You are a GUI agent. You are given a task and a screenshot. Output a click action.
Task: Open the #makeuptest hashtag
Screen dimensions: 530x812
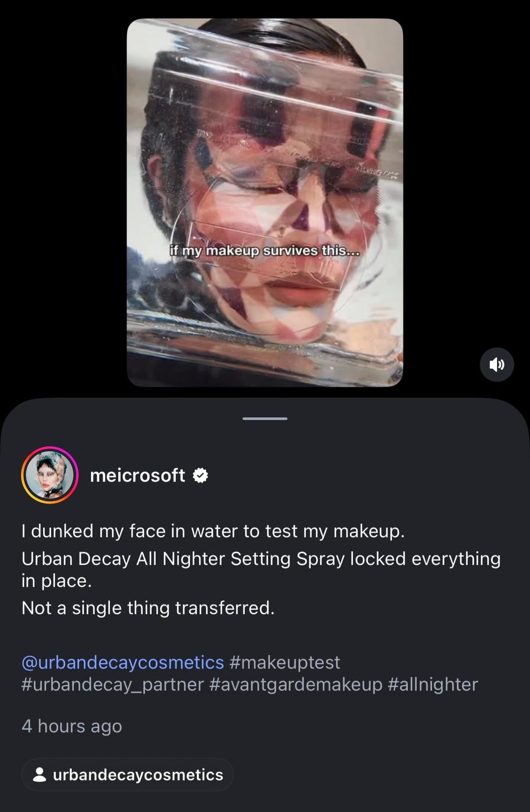coord(285,662)
